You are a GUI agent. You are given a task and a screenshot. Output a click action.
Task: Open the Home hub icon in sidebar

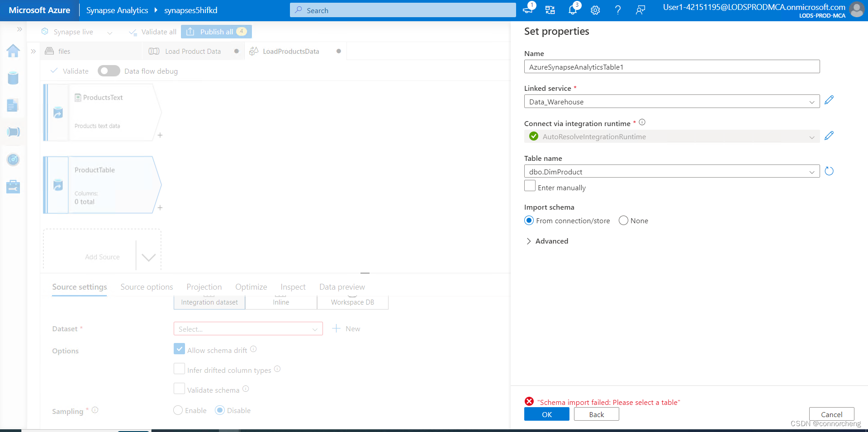pyautogui.click(x=13, y=51)
